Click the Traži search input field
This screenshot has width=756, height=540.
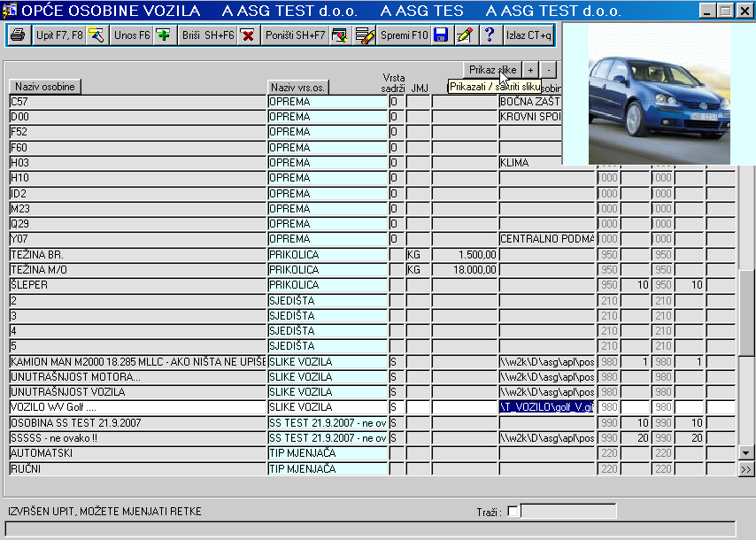568,511
